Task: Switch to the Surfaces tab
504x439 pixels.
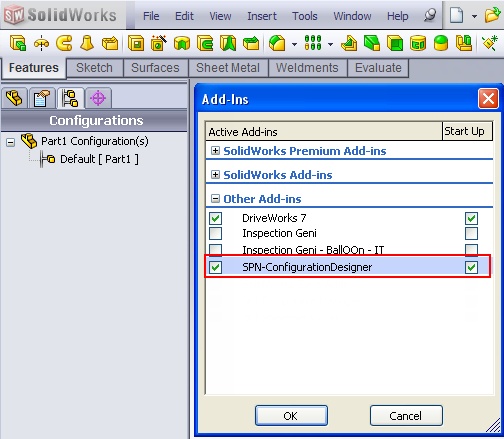Action: pos(155,68)
